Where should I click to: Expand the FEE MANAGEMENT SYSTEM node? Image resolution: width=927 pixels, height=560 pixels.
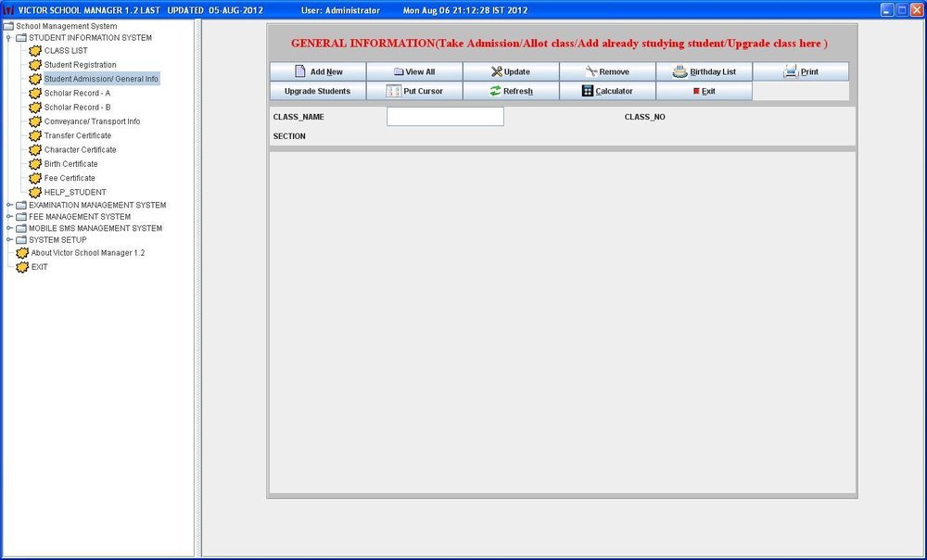pyautogui.click(x=9, y=216)
